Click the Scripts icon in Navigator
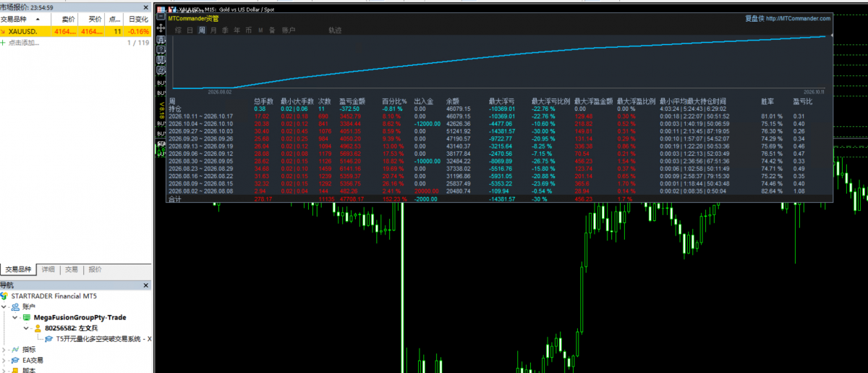Image resolution: width=868 pixels, height=373 pixels. click(x=16, y=369)
